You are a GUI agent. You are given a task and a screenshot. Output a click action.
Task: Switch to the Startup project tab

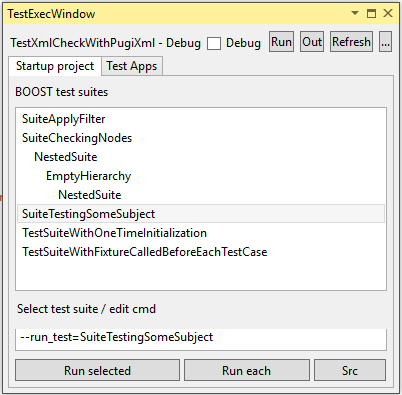pyautogui.click(x=55, y=66)
